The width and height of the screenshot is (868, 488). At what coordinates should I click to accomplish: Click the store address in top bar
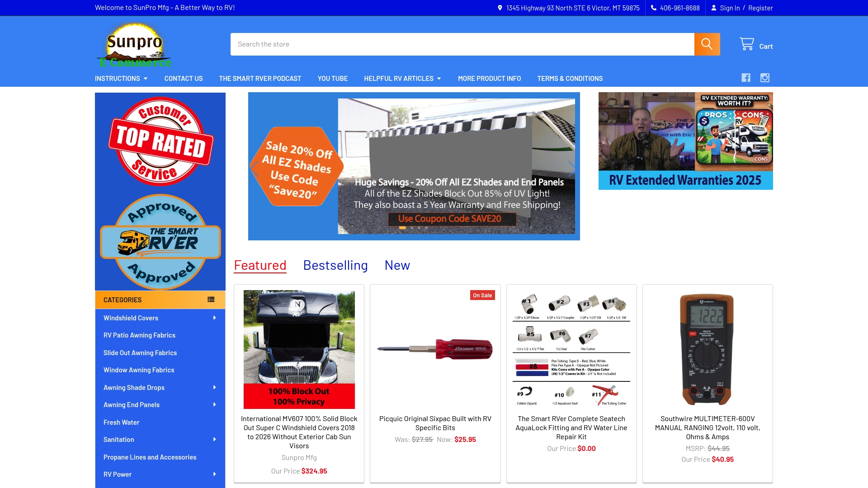573,8
